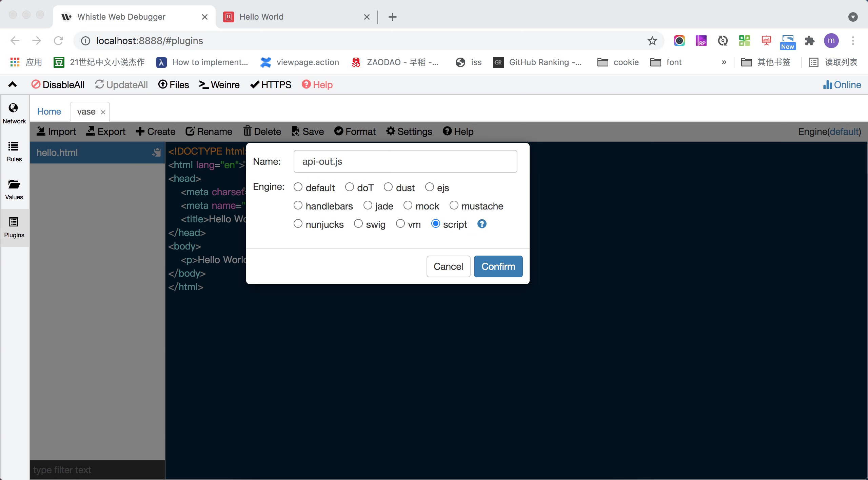Collapse the top Whistle toolbar
This screenshot has height=480, width=868.
12,84
